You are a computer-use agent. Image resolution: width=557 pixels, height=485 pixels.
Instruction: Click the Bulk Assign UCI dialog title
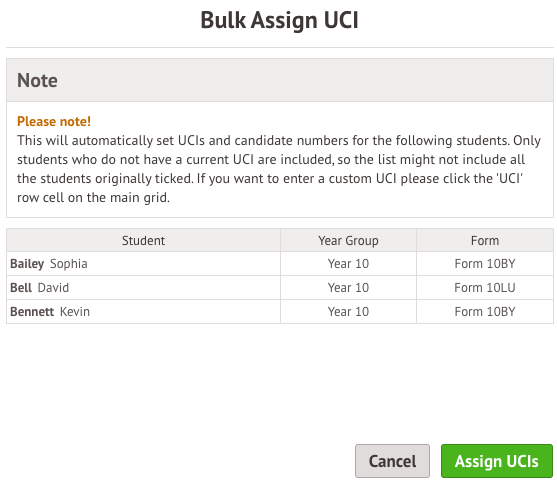(x=280, y=20)
